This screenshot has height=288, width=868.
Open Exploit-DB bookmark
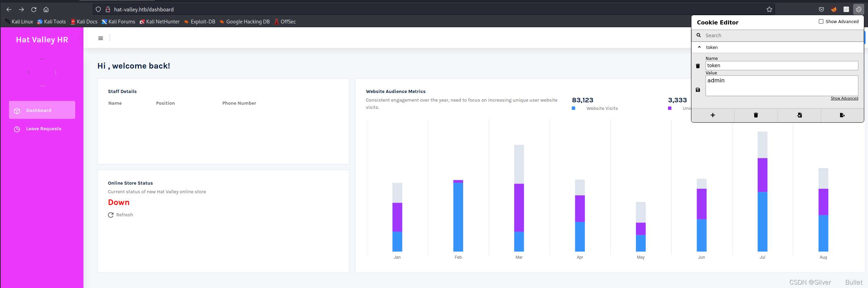(200, 22)
